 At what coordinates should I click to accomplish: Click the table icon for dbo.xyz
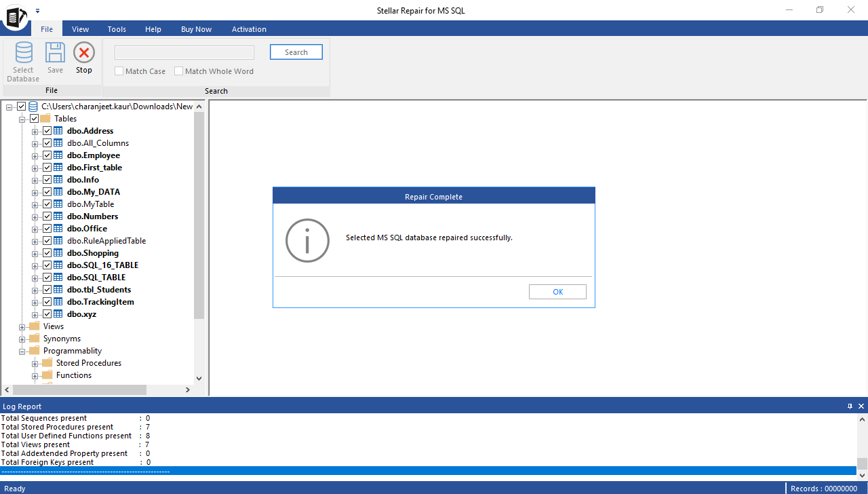point(59,314)
